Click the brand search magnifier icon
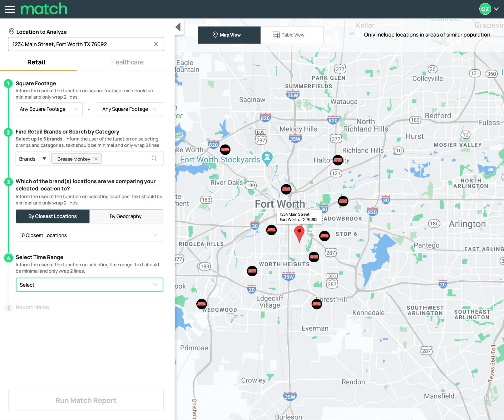504x420 pixels. (154, 158)
